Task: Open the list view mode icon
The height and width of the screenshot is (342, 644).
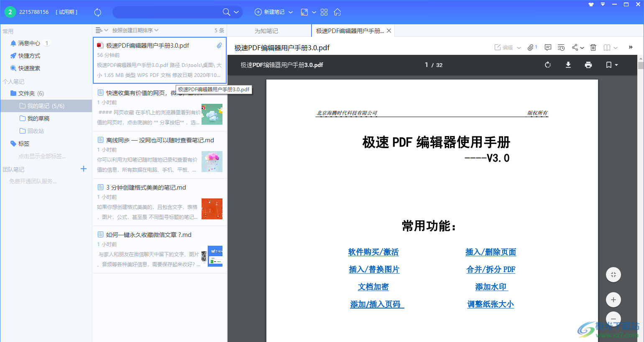Action: coord(99,30)
